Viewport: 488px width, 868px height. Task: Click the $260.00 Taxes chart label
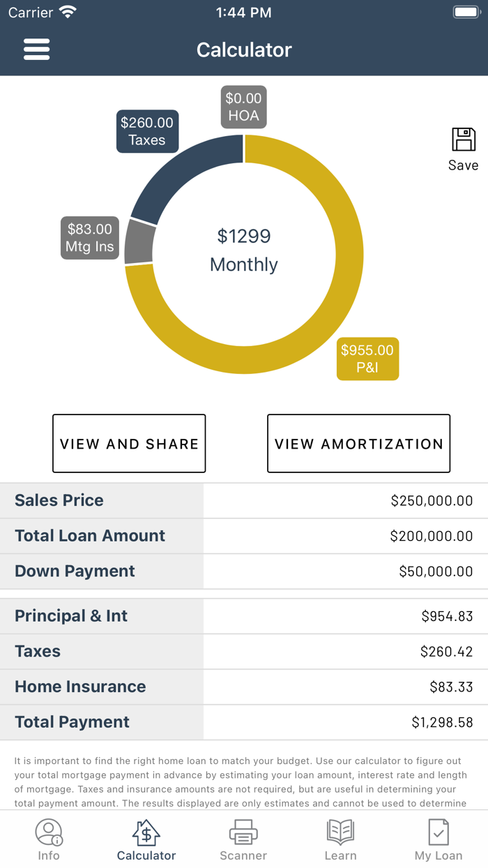pos(147,131)
